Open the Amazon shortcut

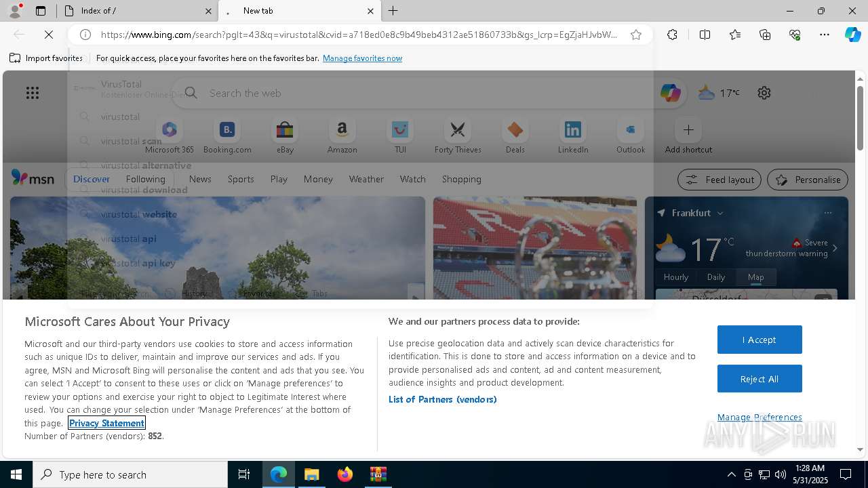coord(342,136)
